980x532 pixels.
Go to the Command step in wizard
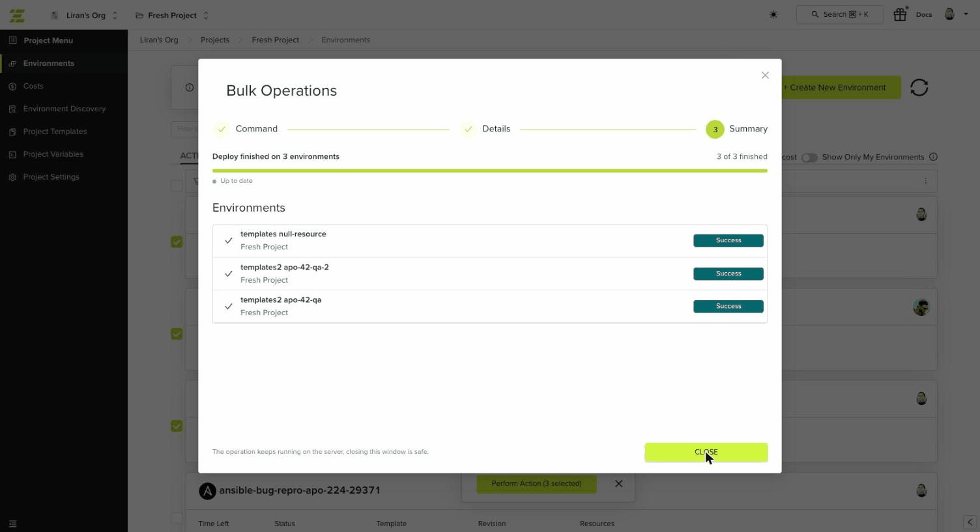[x=246, y=129]
